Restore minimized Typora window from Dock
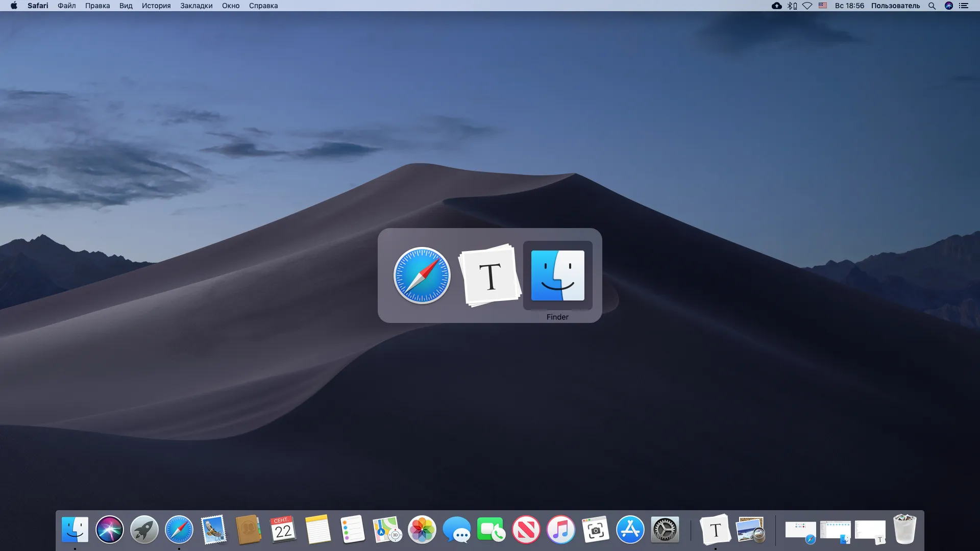The height and width of the screenshot is (551, 980). pos(870,531)
